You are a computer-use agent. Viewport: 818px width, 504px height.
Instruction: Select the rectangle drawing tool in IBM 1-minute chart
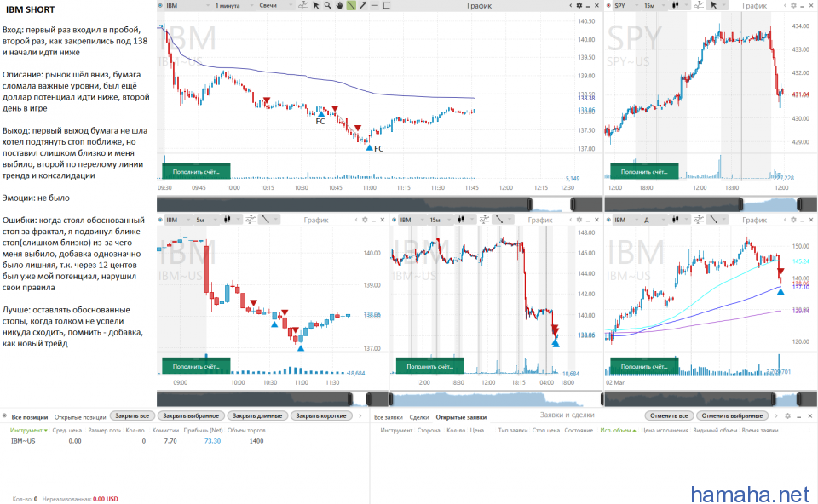[x=387, y=5]
